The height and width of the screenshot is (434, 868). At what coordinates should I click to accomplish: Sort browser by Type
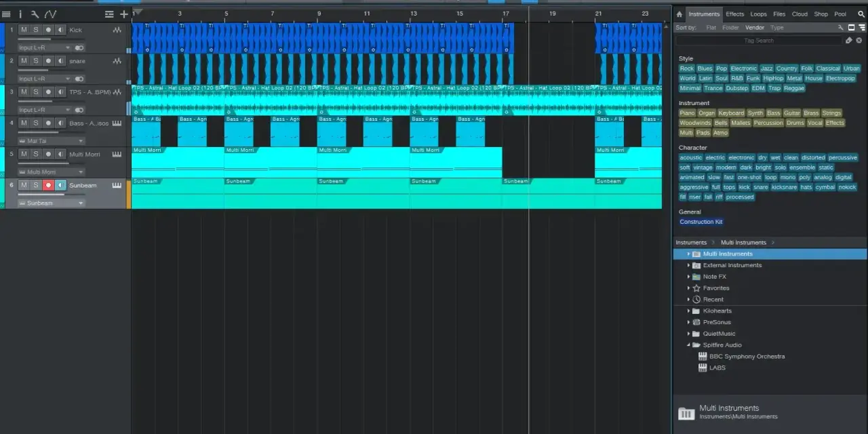[x=777, y=28]
